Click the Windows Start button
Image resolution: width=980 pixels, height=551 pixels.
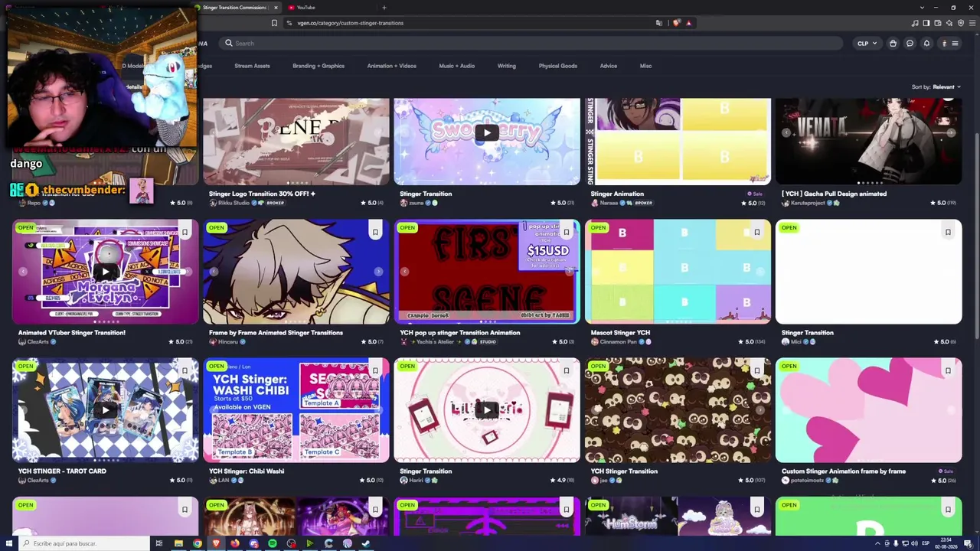tap(8, 543)
